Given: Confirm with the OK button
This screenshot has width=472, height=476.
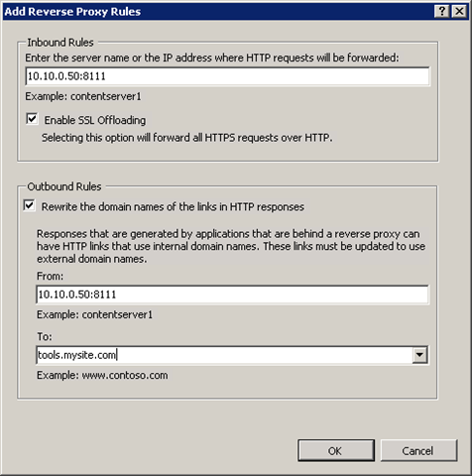Looking at the screenshot, I should click(x=336, y=450).
